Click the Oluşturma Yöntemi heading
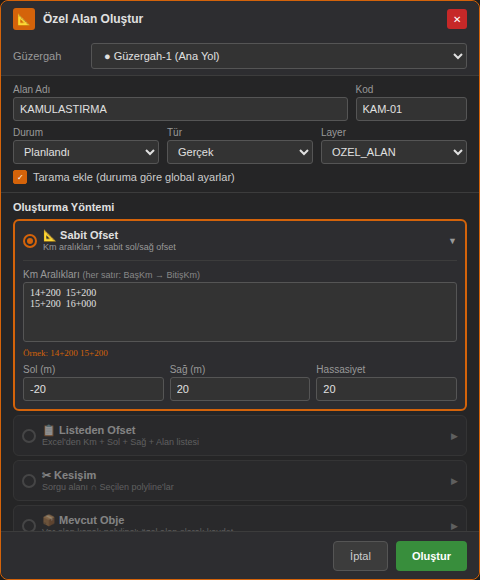 [x=64, y=207]
